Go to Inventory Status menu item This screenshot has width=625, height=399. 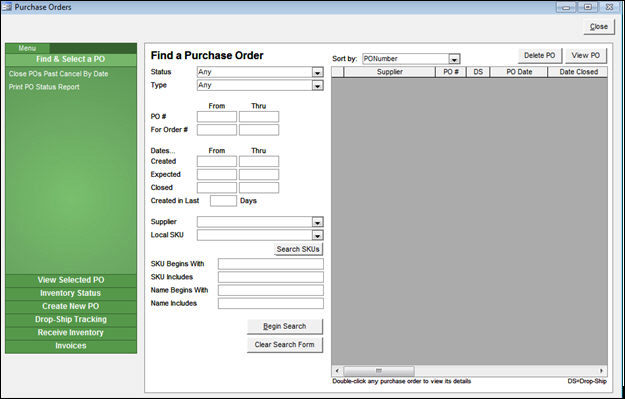[x=71, y=293]
